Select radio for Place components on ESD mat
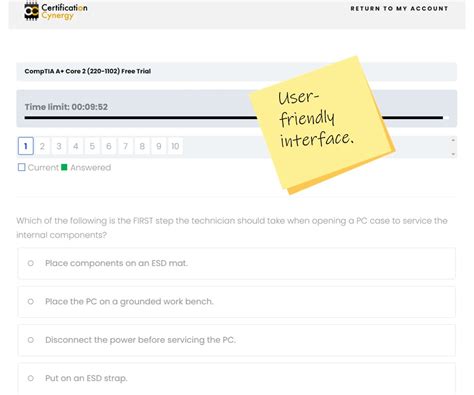 (31, 263)
